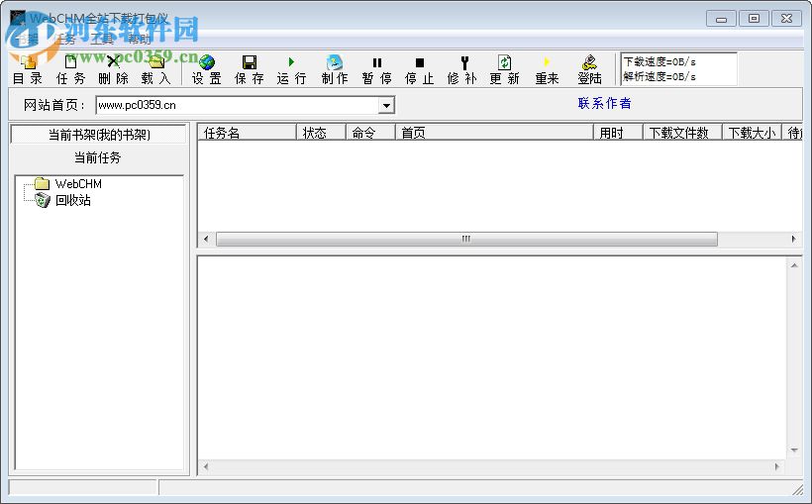812x504 pixels.
Task: Click into the 网站首页 address field
Action: [x=238, y=105]
